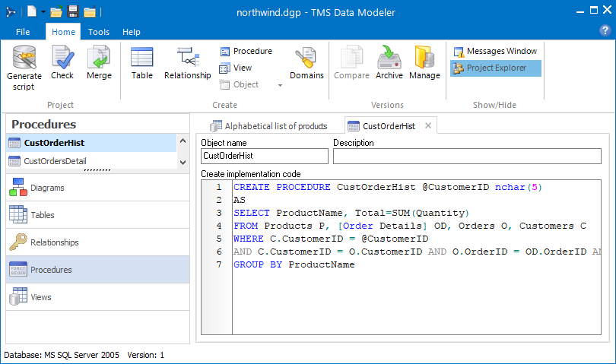Toggle the Messages Window visibility
This screenshot has height=364, width=616.
tap(495, 52)
